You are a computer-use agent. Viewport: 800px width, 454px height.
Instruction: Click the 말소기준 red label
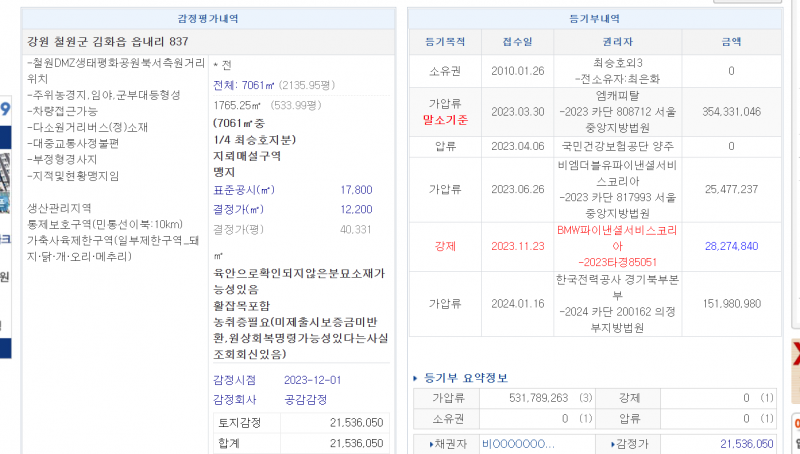click(446, 118)
